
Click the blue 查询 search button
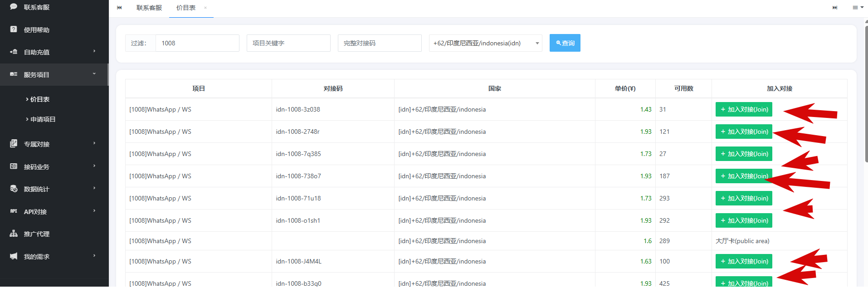coord(565,43)
